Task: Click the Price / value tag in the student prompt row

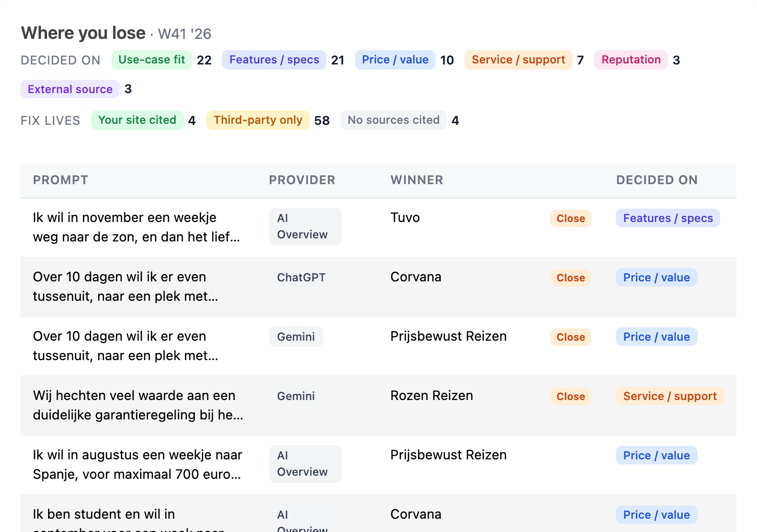Action: pyautogui.click(x=656, y=515)
